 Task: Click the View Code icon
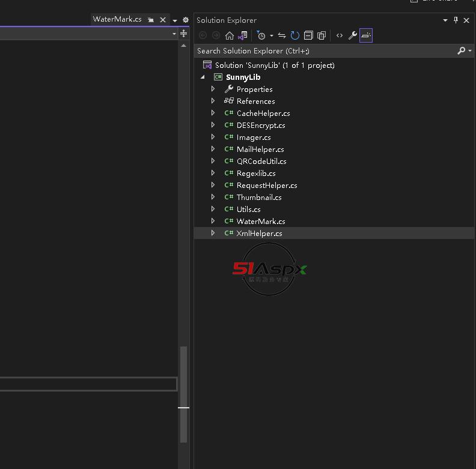[340, 35]
